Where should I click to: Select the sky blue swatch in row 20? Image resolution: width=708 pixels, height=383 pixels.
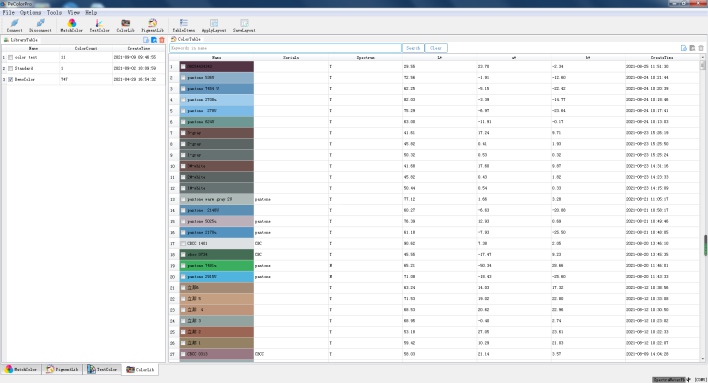217,277
